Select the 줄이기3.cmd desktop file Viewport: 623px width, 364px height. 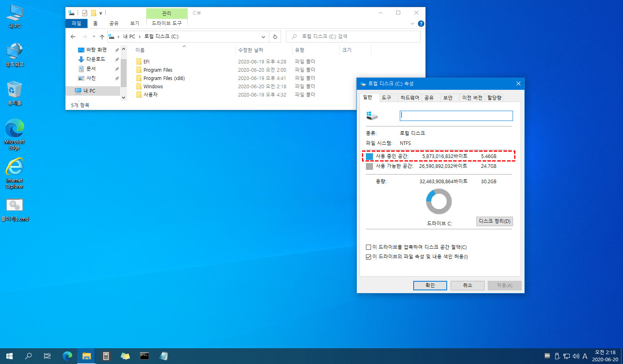coord(15,210)
